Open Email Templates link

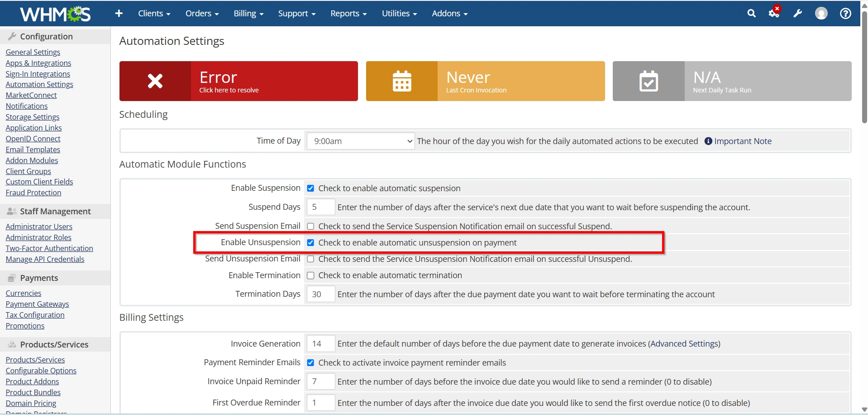33,150
